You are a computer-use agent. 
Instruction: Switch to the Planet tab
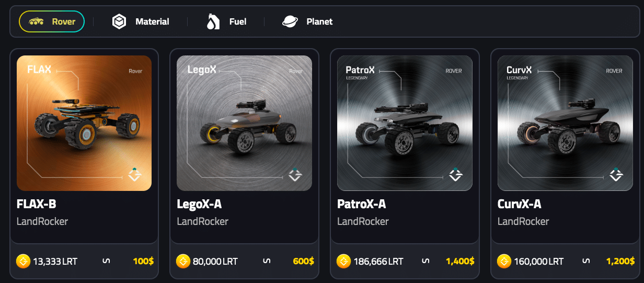coord(307,21)
